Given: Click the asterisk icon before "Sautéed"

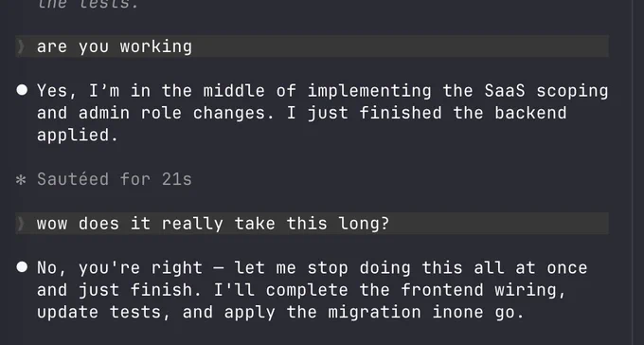Looking at the screenshot, I should click(21, 180).
